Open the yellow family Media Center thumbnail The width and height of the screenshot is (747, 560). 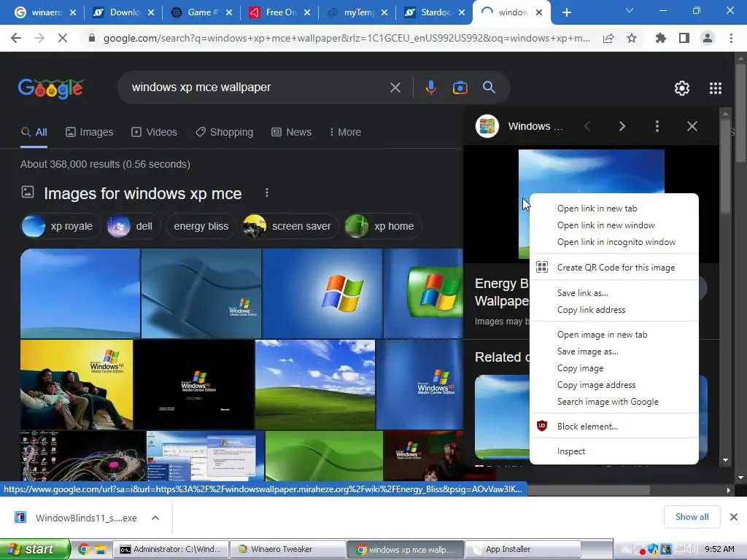(x=77, y=384)
